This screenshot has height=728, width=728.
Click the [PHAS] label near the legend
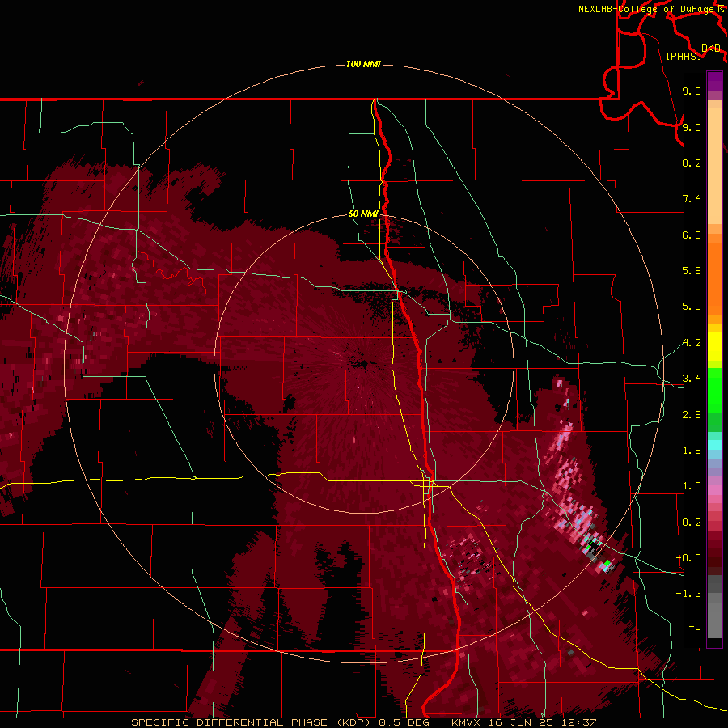684,56
